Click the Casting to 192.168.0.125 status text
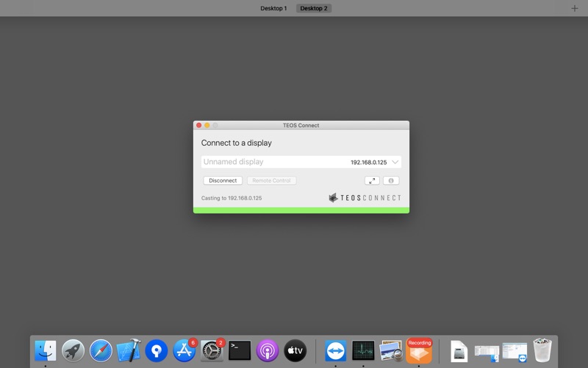Screen dimensions: 588x368 point(232,198)
